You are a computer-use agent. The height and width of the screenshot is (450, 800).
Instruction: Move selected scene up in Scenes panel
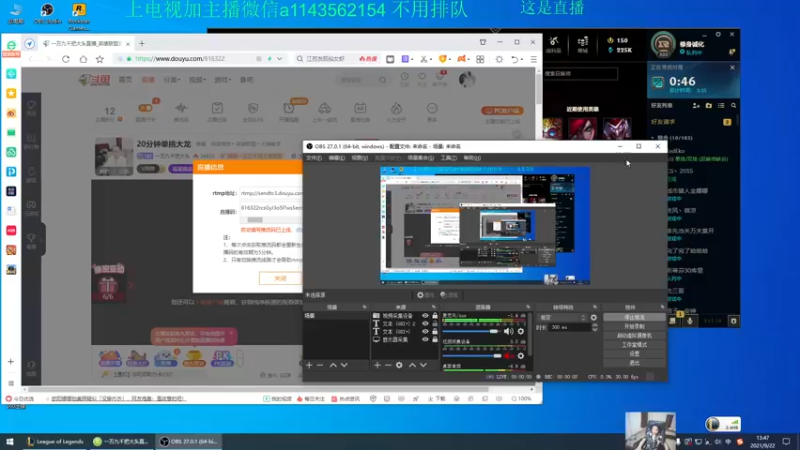[x=333, y=365]
